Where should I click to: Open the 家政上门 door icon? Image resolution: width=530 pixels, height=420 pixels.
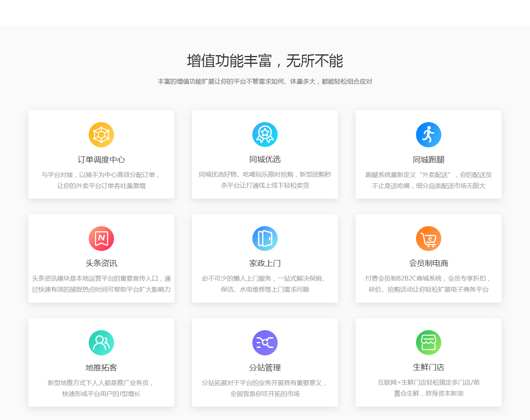pos(265,238)
